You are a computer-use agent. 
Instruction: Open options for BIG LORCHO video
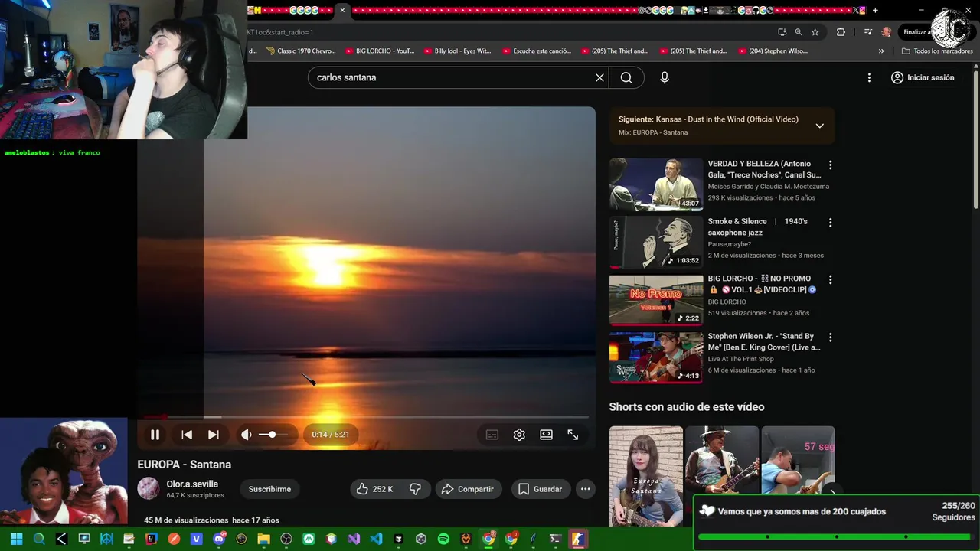click(x=830, y=280)
